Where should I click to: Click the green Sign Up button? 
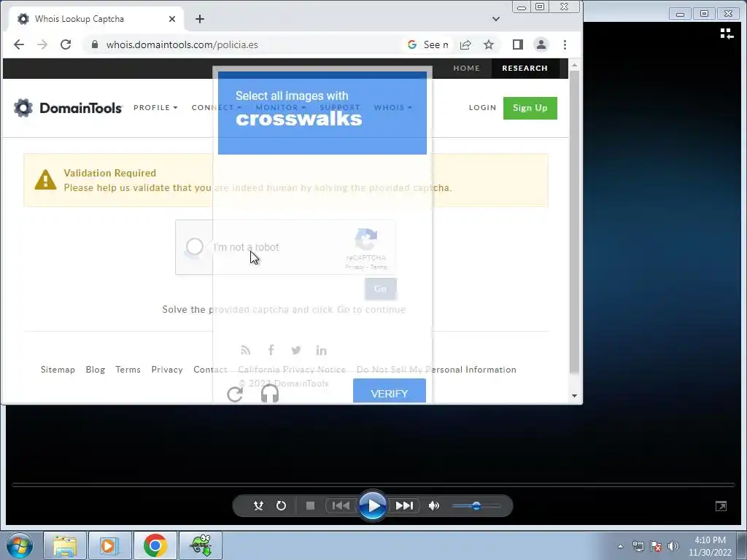click(x=530, y=108)
